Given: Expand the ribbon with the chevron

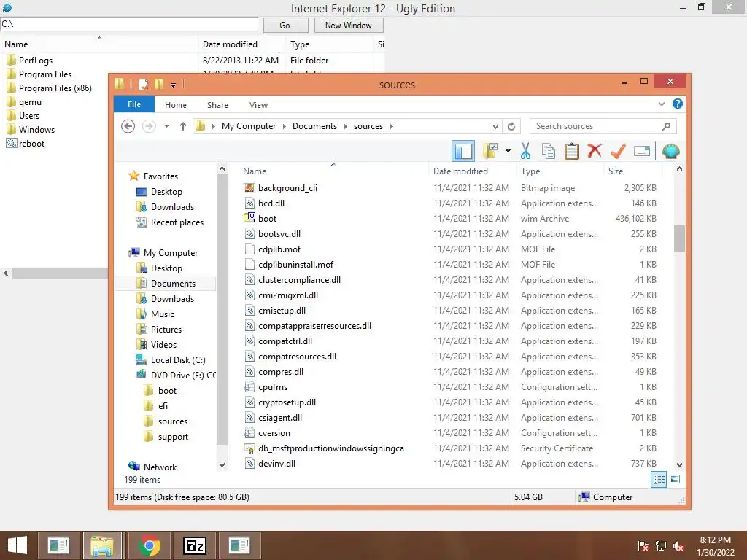Looking at the screenshot, I should [x=661, y=104].
